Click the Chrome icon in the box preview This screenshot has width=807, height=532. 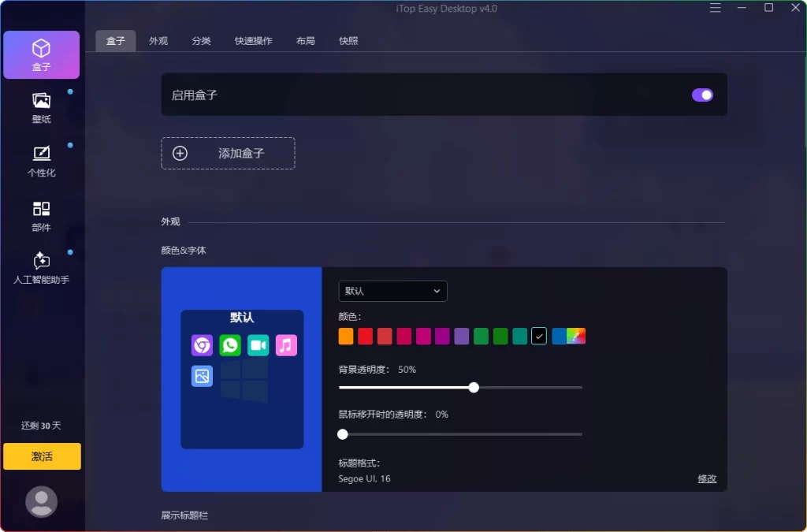(202, 345)
